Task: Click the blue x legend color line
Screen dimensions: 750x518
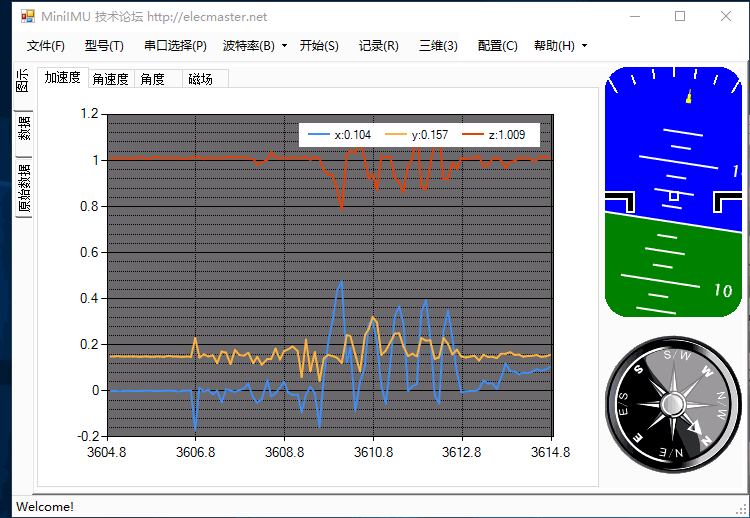Action: point(319,135)
